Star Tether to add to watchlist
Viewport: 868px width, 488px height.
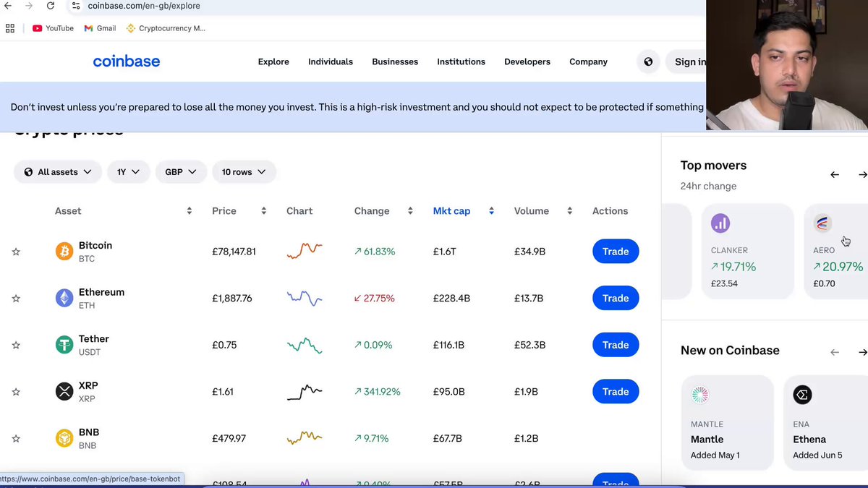16,345
